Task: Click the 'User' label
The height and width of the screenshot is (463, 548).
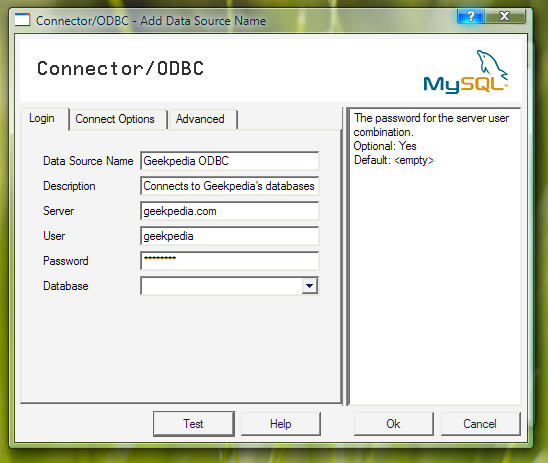Action: coord(54,236)
